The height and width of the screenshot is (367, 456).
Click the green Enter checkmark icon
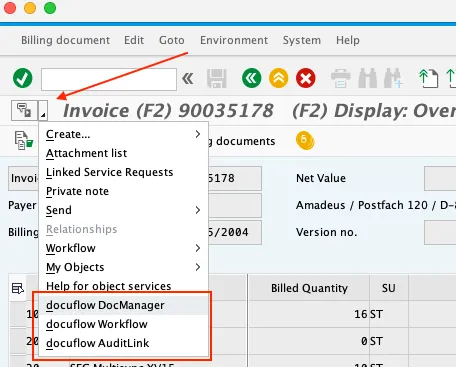tap(23, 78)
